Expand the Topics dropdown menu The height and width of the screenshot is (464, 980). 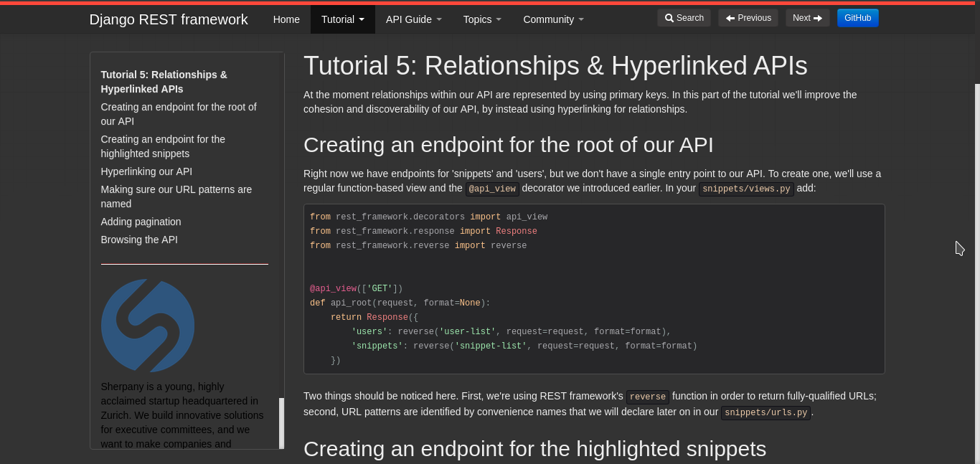[482, 19]
